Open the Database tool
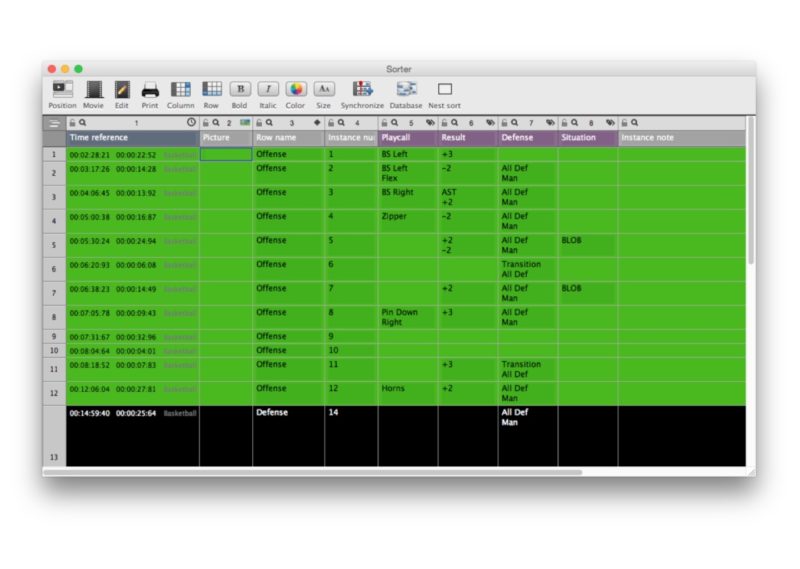Screen dimensions: 800x569 pyautogui.click(x=407, y=89)
